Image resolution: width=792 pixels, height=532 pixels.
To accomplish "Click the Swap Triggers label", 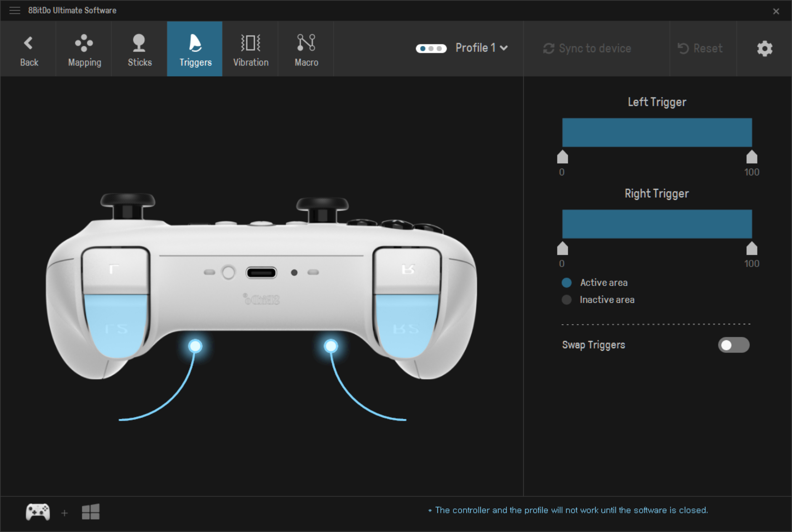I will (x=593, y=345).
